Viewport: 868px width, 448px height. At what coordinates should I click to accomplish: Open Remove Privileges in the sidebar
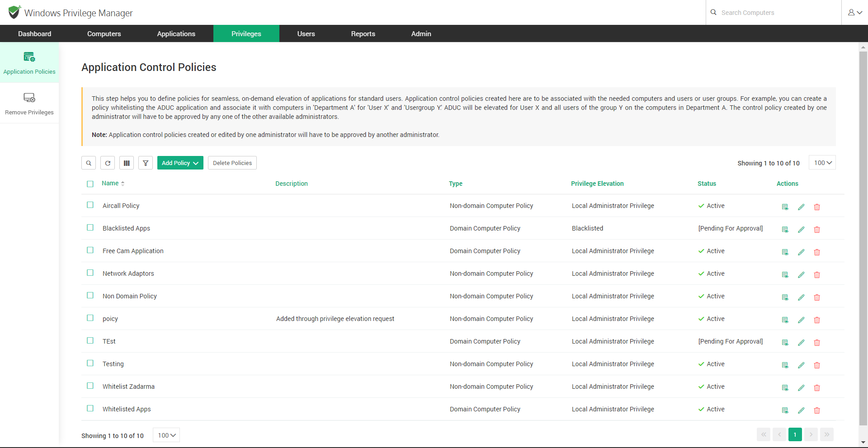(29, 103)
